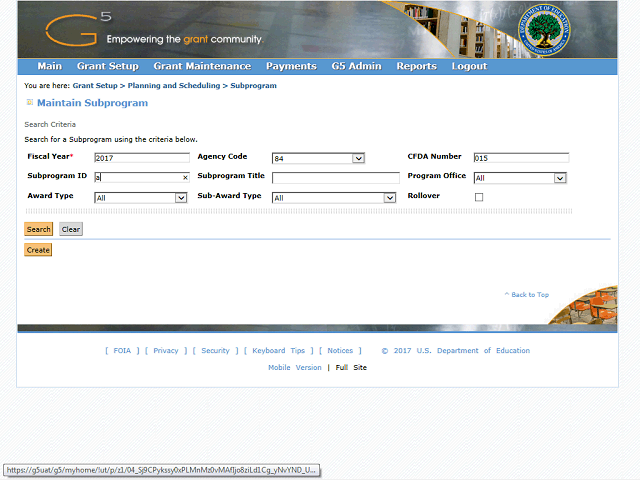Click the Logout menu item
This screenshot has height=480, width=640.
click(469, 67)
